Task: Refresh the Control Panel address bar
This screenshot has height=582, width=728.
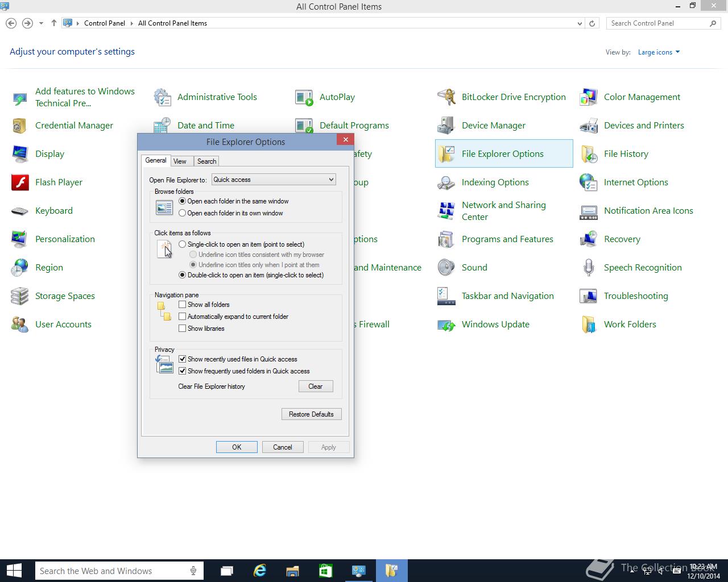Action: 592,23
